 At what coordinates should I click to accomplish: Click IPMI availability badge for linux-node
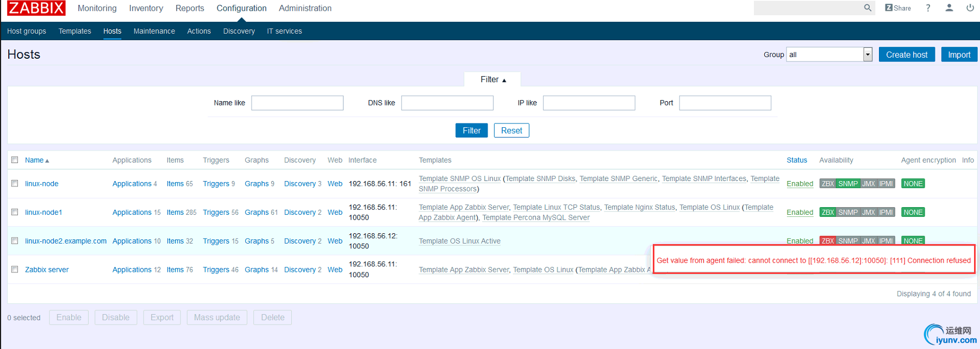[886, 184]
